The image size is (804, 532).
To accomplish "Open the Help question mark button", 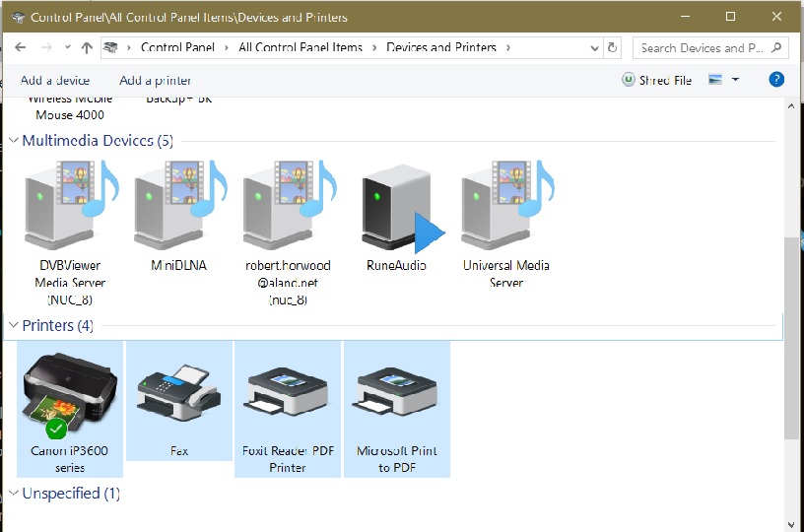I will point(776,80).
